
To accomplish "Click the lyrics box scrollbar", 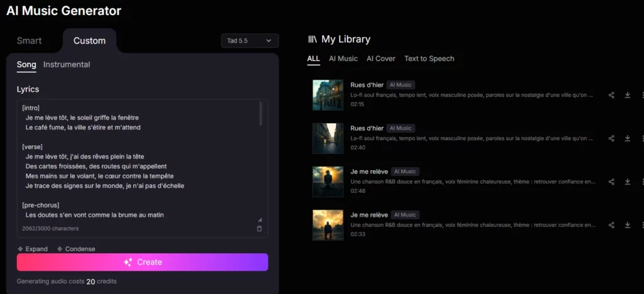I will pos(260,114).
